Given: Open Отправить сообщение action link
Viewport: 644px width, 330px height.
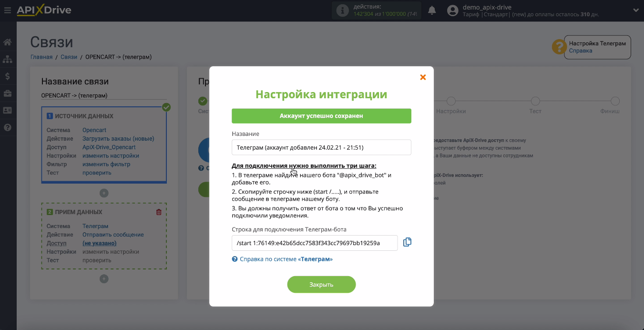Looking at the screenshot, I should tap(113, 235).
